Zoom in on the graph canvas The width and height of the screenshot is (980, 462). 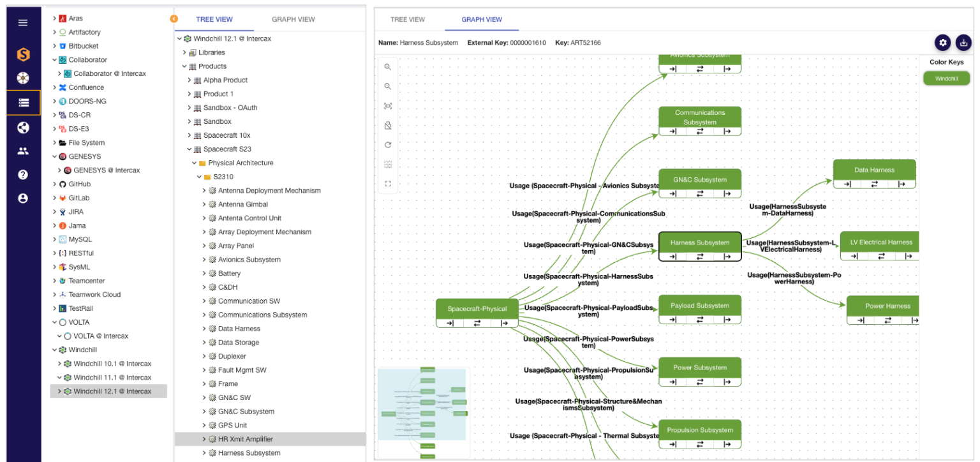click(x=387, y=67)
